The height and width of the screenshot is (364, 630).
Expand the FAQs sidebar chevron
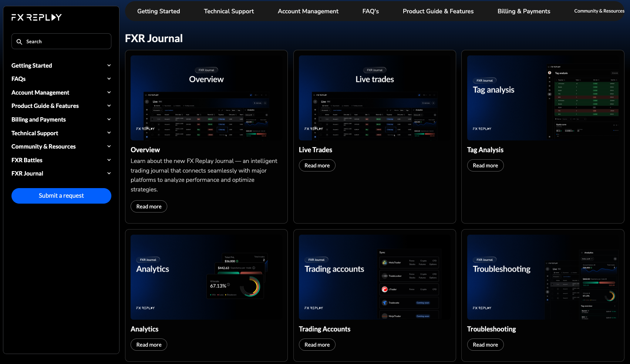109,79
